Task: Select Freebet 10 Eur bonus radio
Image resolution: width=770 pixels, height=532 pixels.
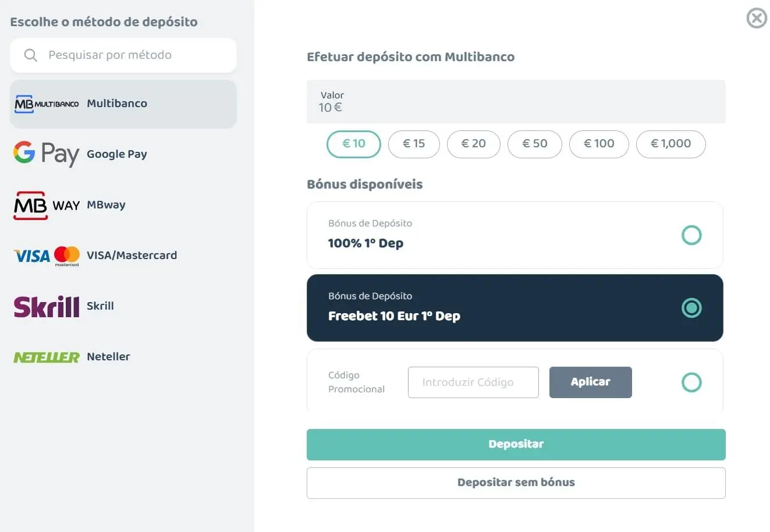Action: [x=691, y=308]
